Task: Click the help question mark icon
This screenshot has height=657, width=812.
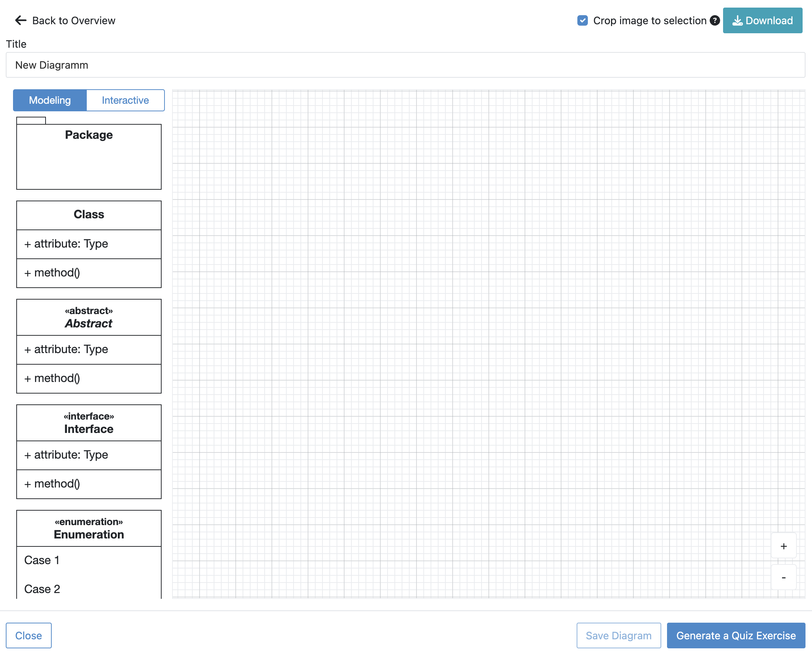Action: tap(714, 21)
